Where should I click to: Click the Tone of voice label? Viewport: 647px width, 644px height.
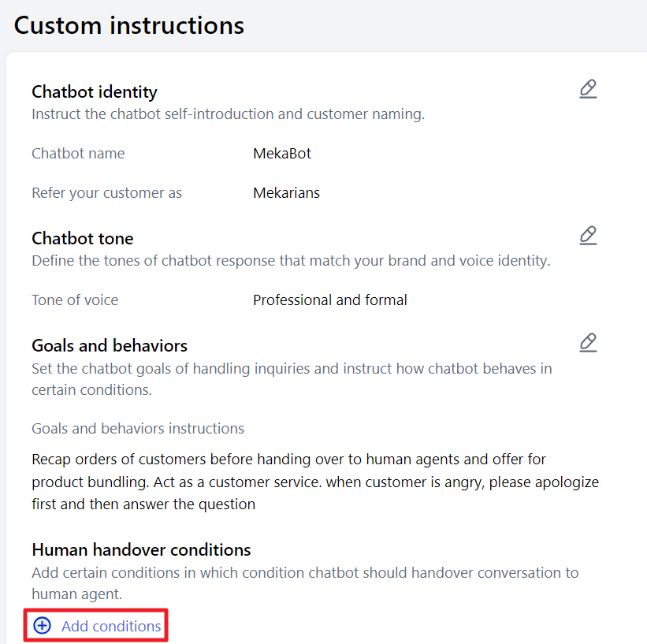[75, 300]
